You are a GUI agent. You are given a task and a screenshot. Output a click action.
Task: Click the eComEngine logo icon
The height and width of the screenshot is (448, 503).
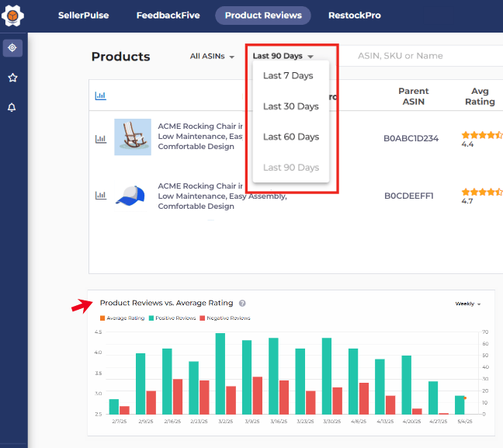coord(12,16)
